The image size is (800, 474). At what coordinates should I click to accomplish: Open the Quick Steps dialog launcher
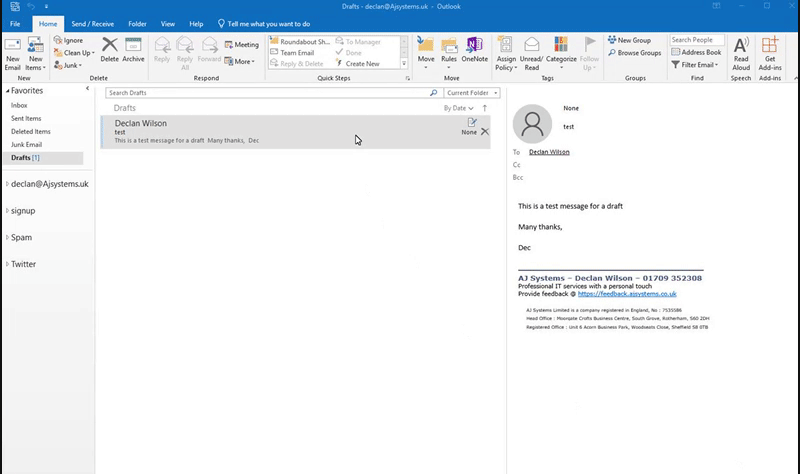click(x=408, y=78)
